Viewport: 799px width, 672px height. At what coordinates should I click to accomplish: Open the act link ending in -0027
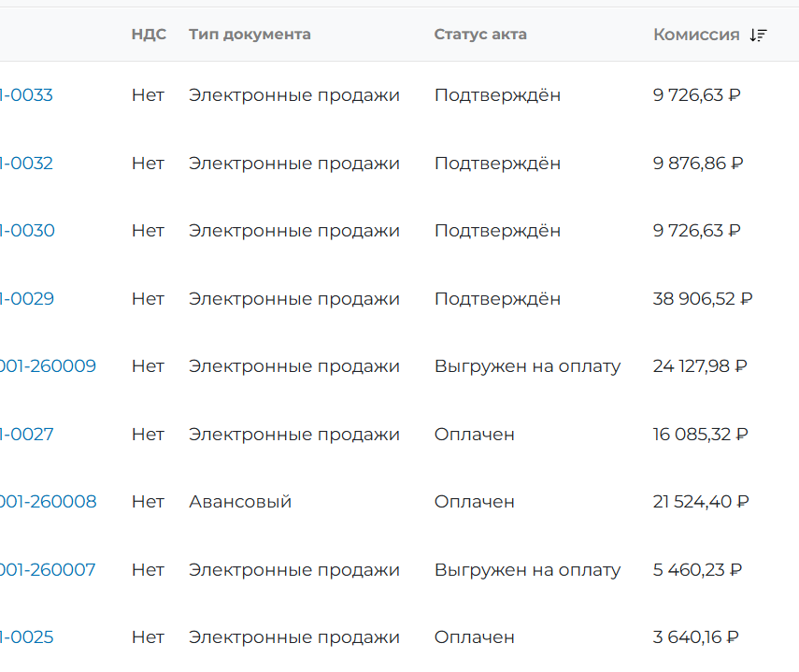point(26,435)
